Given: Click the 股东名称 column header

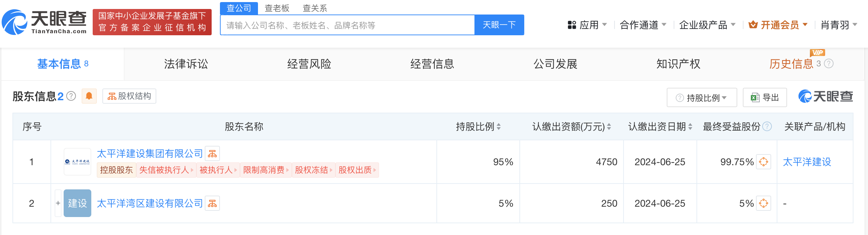Looking at the screenshot, I should [244, 127].
